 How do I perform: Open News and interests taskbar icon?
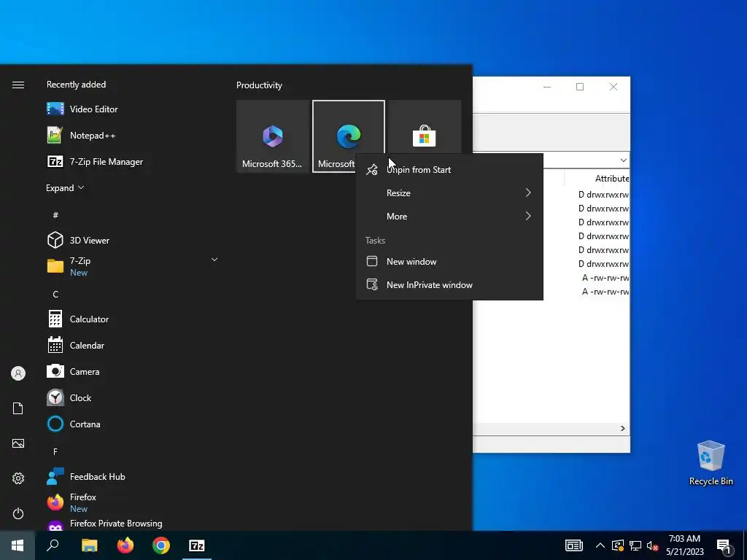click(x=574, y=545)
